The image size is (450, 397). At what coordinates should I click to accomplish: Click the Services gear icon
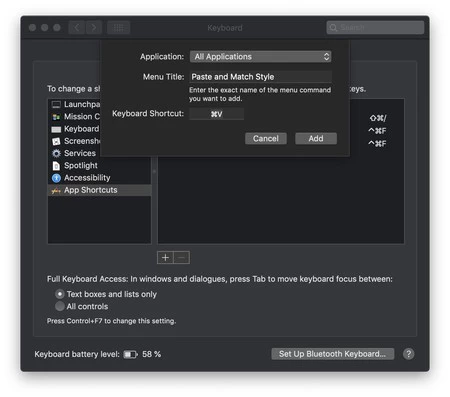(56, 153)
